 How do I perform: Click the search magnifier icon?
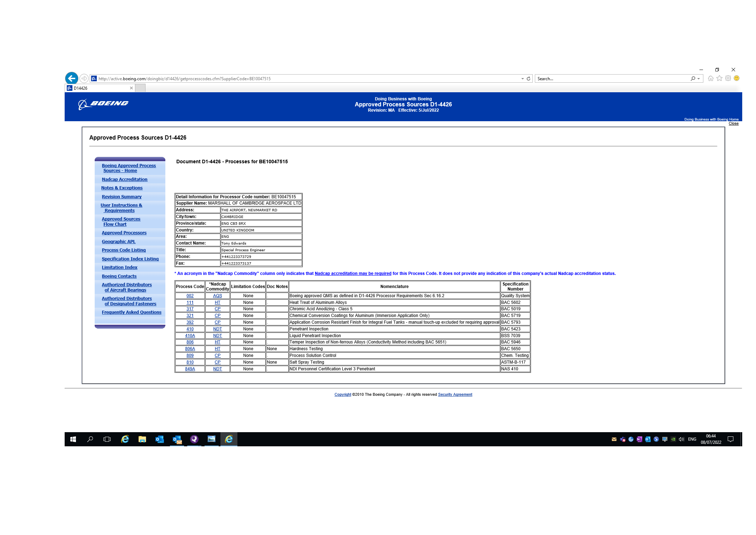(693, 79)
